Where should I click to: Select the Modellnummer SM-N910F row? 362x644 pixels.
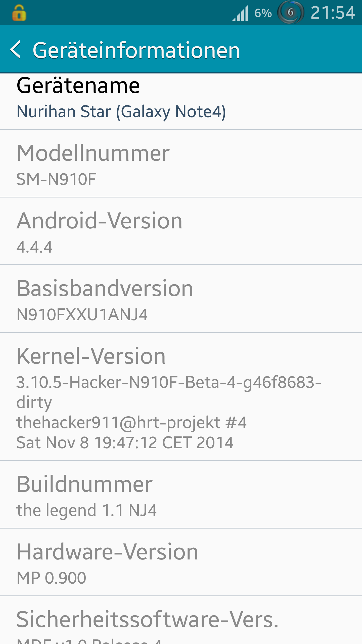[181, 164]
